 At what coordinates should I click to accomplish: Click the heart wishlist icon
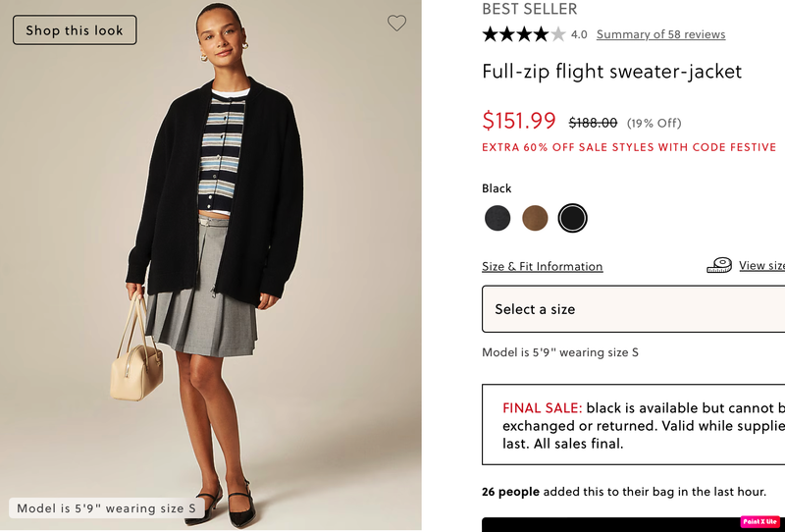click(x=396, y=24)
